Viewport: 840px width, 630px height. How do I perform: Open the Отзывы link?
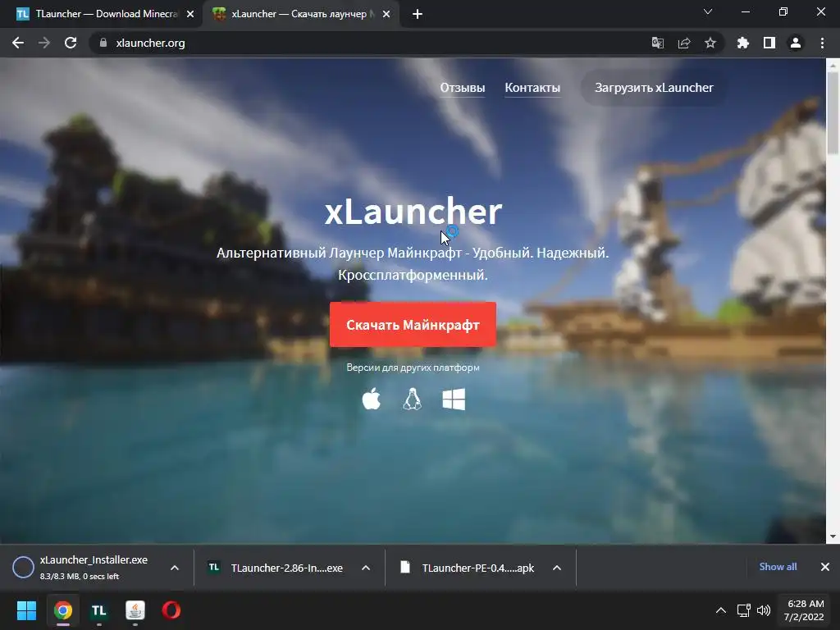(x=463, y=87)
